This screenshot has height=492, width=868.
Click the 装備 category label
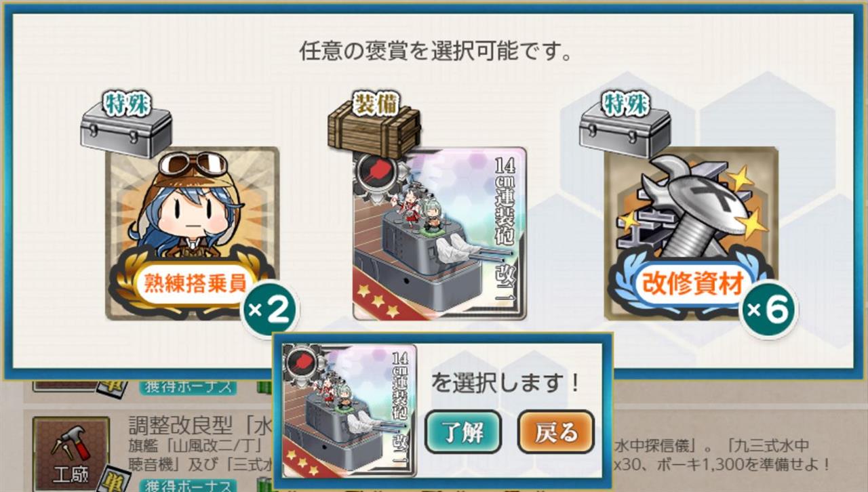pos(375,104)
